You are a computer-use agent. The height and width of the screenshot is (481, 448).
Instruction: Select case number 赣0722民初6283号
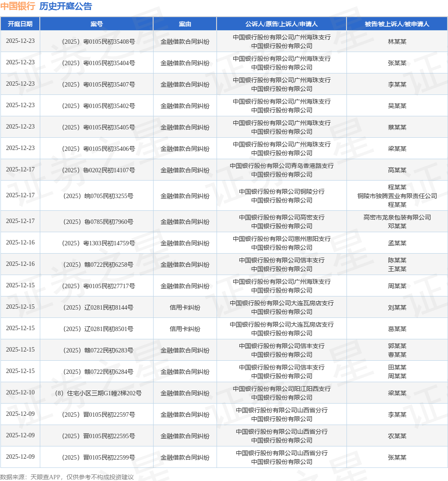click(x=98, y=351)
